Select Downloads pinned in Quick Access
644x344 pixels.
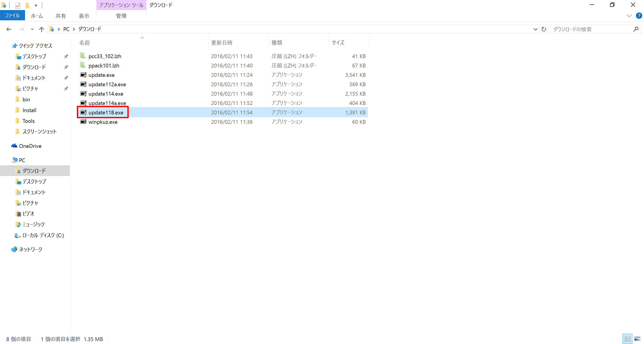(x=34, y=67)
